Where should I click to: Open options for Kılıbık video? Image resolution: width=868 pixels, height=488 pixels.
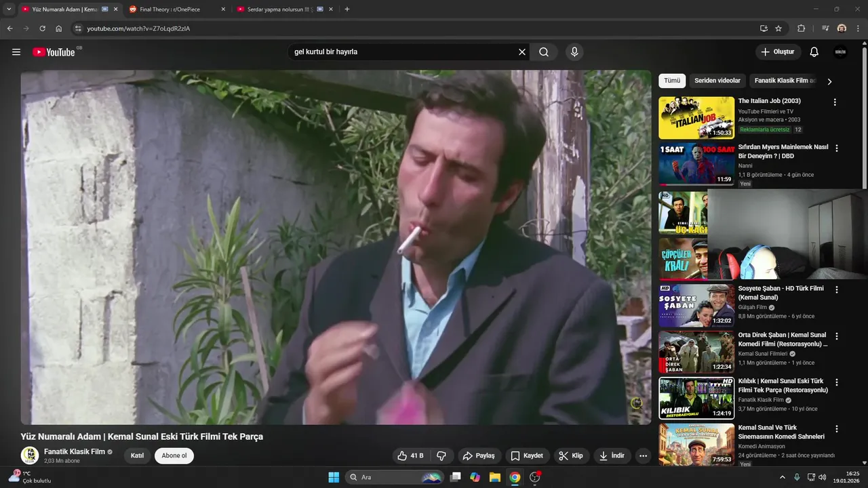pos(836,382)
